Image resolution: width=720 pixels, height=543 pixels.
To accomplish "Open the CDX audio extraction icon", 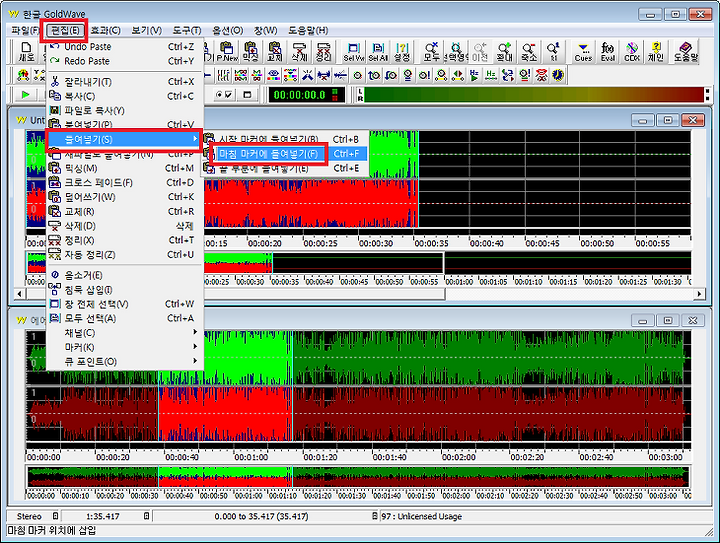I will pos(632,51).
